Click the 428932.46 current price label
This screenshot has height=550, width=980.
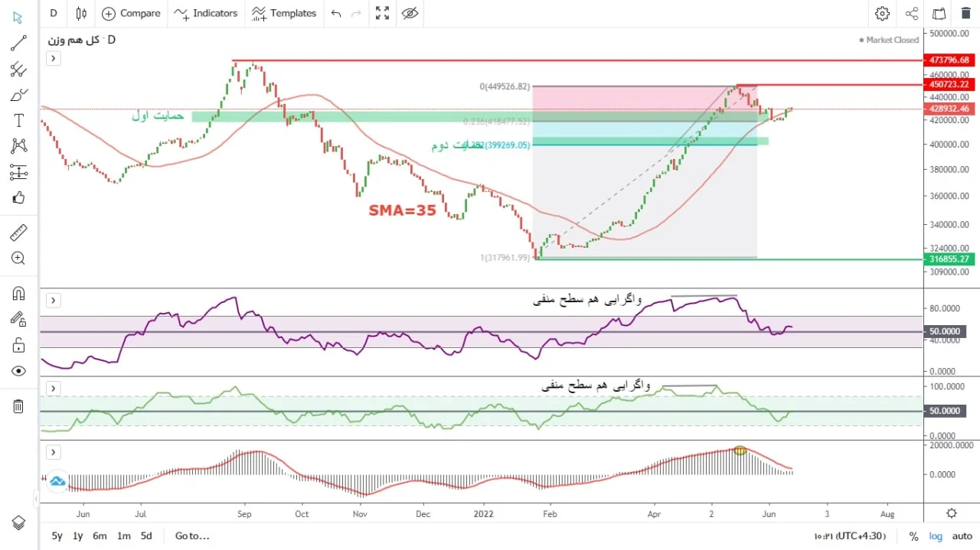[950, 109]
